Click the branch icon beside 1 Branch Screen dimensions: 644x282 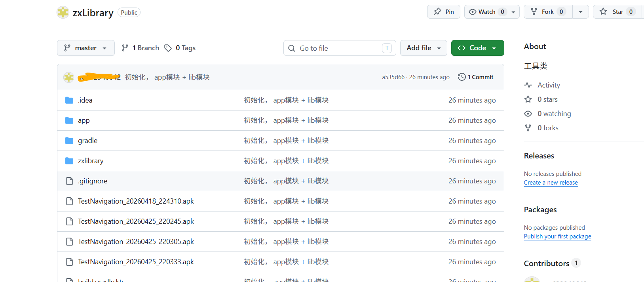(125, 48)
